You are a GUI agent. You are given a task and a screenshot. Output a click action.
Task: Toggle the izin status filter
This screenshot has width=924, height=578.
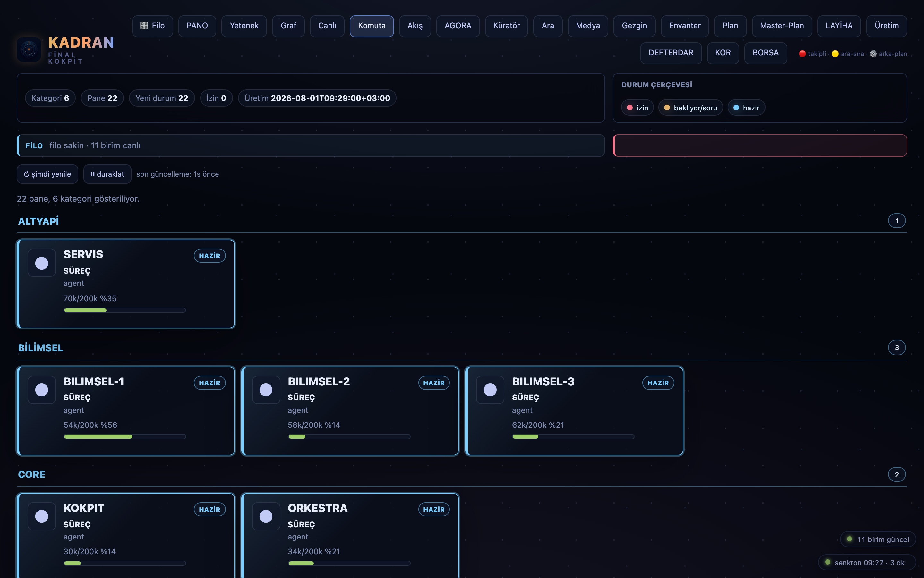[637, 108]
